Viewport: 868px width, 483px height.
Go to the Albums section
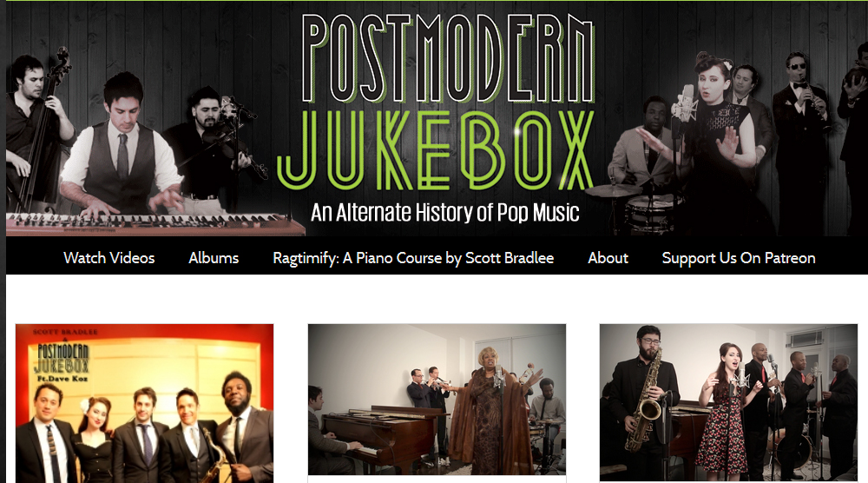tap(214, 258)
